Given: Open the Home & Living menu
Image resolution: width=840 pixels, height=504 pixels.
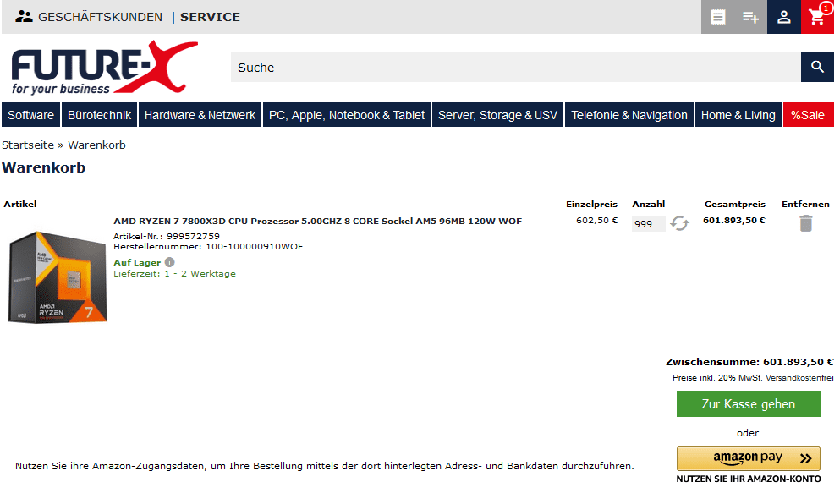Looking at the screenshot, I should point(738,115).
